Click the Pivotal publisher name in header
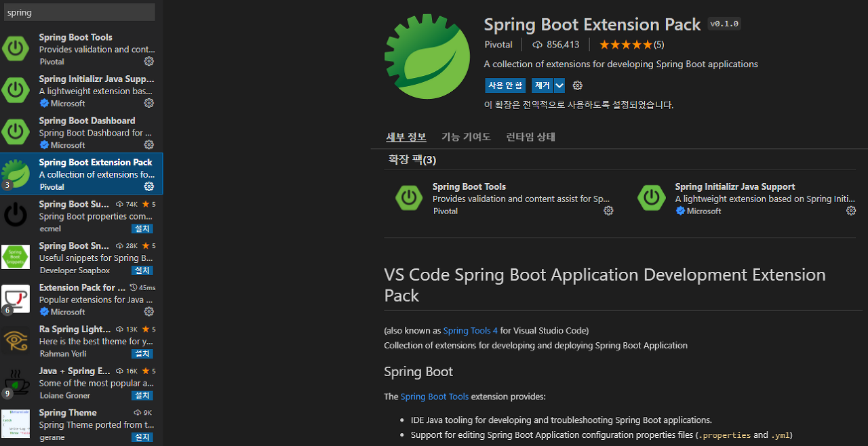Image resolution: width=868 pixels, height=446 pixels. (x=498, y=45)
